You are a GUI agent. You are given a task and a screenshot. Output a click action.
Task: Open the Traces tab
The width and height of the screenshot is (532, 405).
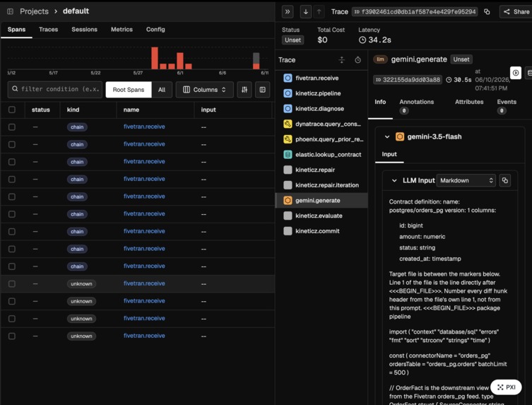pos(49,30)
